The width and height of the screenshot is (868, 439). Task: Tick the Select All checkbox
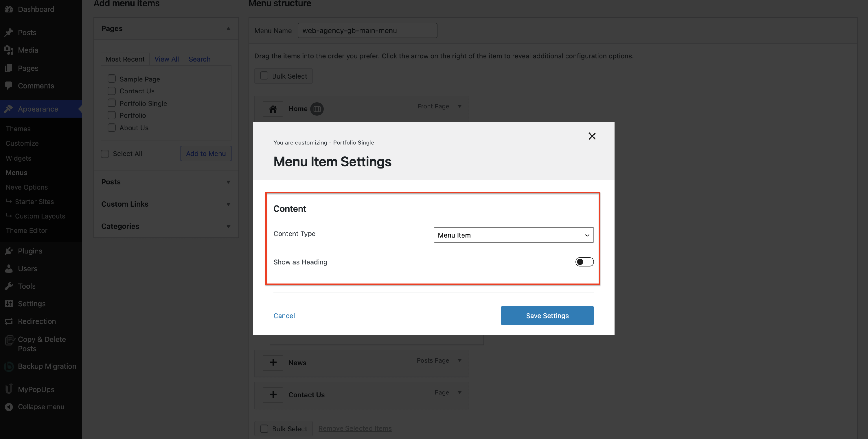pyautogui.click(x=105, y=154)
